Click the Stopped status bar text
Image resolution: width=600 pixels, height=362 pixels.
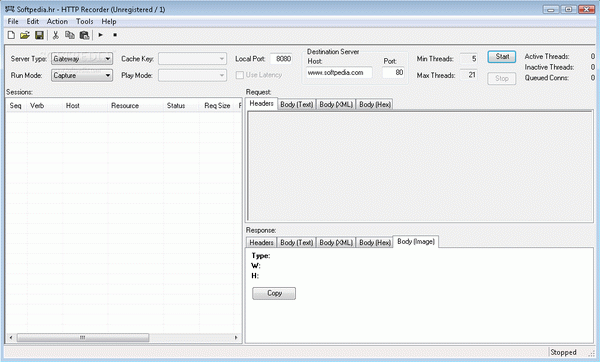click(x=563, y=352)
